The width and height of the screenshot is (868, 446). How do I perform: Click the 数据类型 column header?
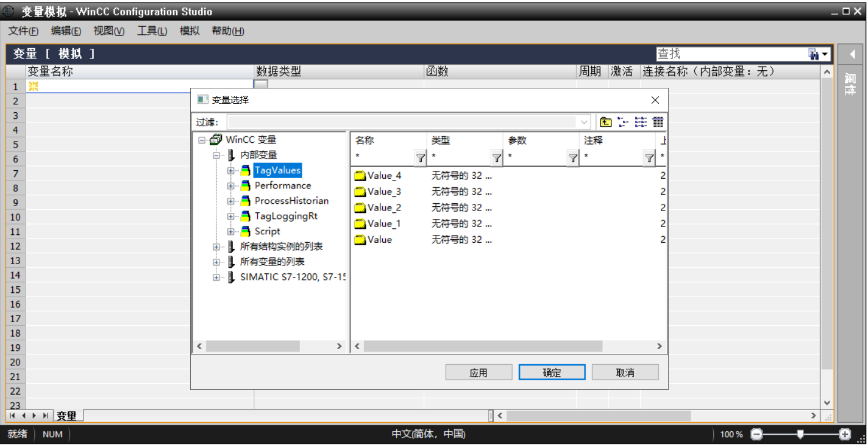339,72
